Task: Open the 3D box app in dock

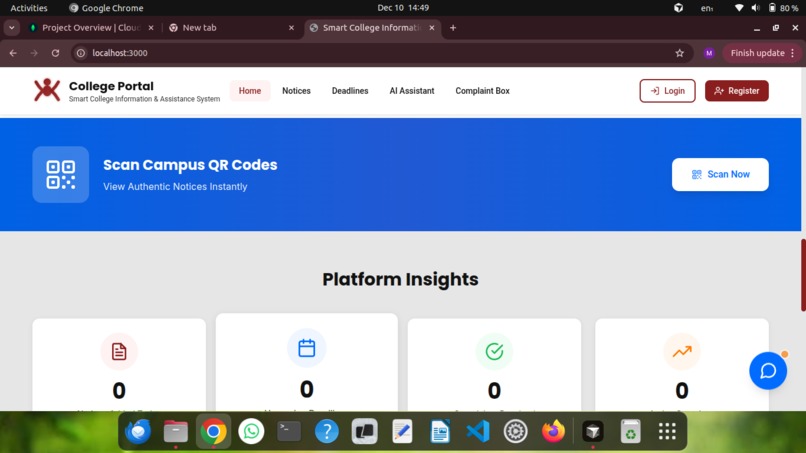Action: [593, 431]
